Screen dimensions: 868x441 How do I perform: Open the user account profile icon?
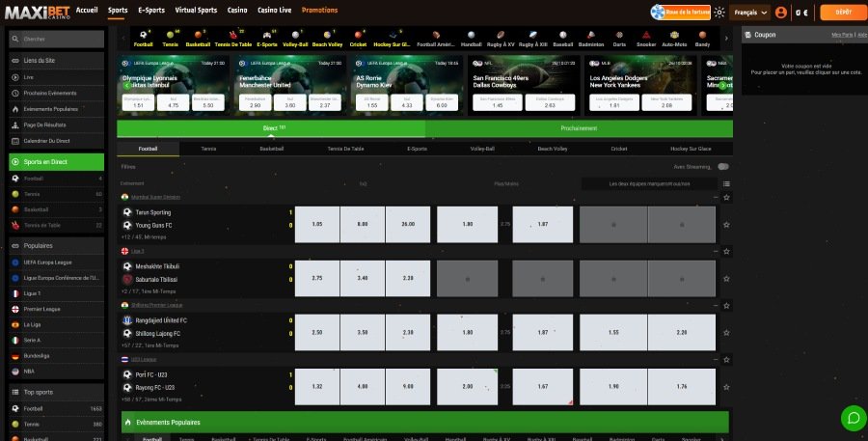pos(781,13)
